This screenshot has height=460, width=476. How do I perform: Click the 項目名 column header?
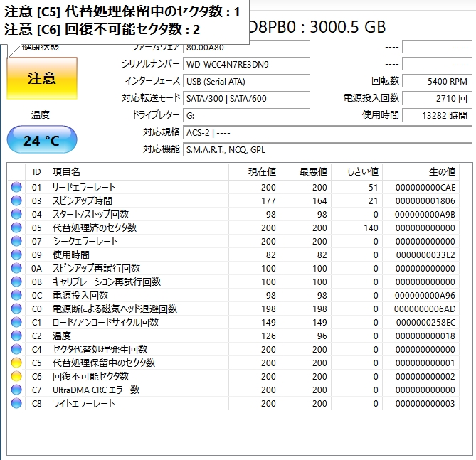click(138, 172)
